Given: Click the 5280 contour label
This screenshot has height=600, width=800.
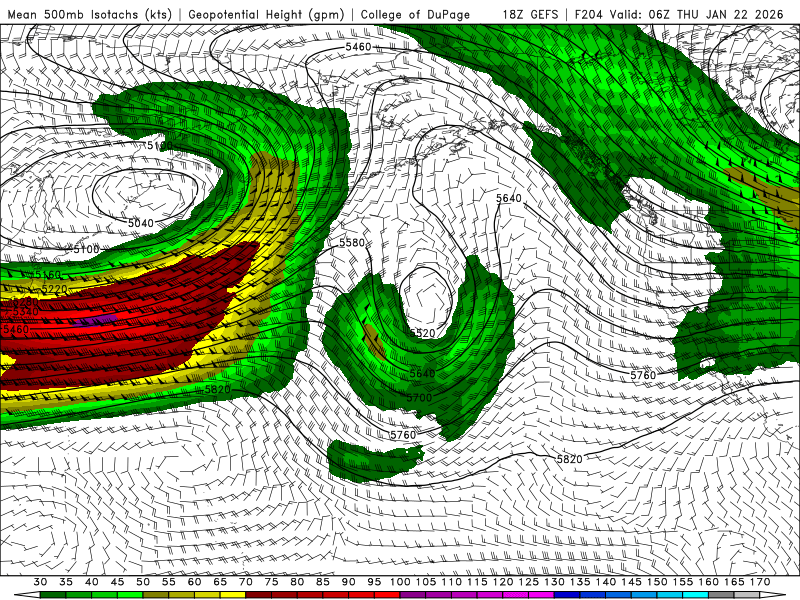Looking at the screenshot, I should click(x=24, y=302).
